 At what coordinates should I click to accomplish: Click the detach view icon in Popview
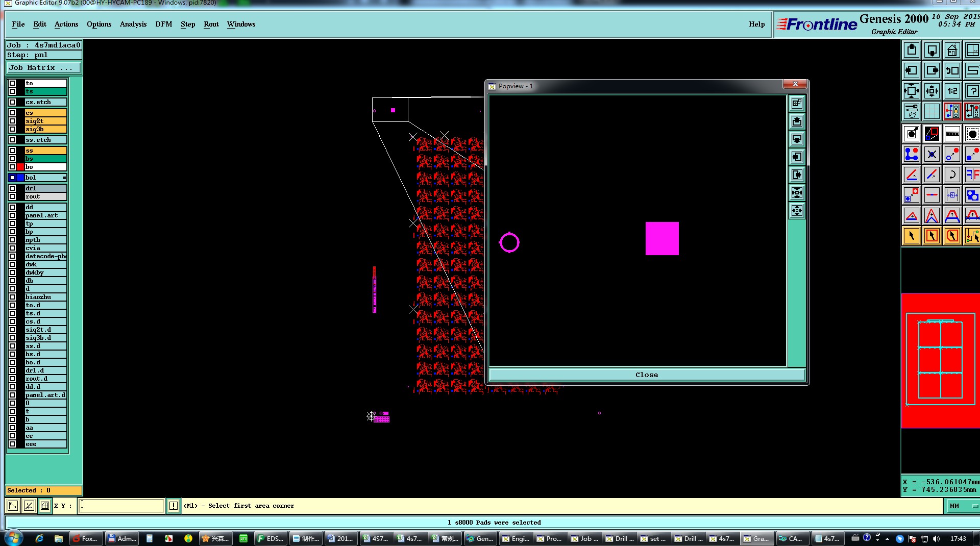(x=797, y=104)
